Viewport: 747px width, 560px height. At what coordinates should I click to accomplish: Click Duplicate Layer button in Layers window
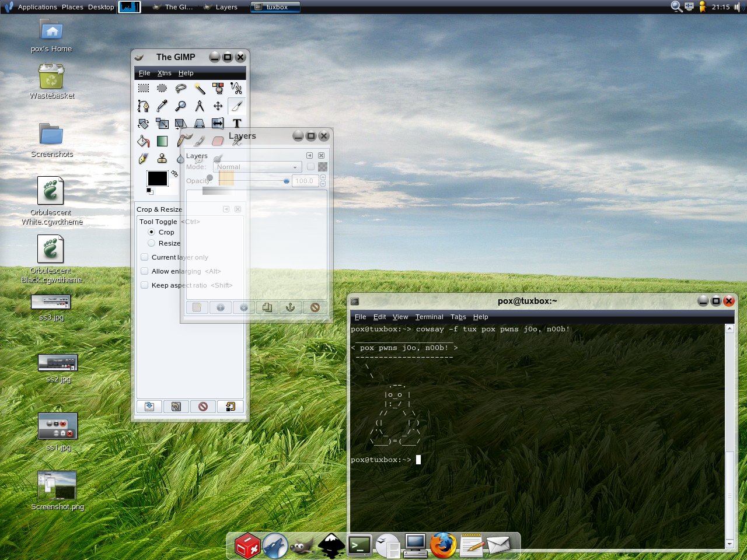(x=267, y=307)
